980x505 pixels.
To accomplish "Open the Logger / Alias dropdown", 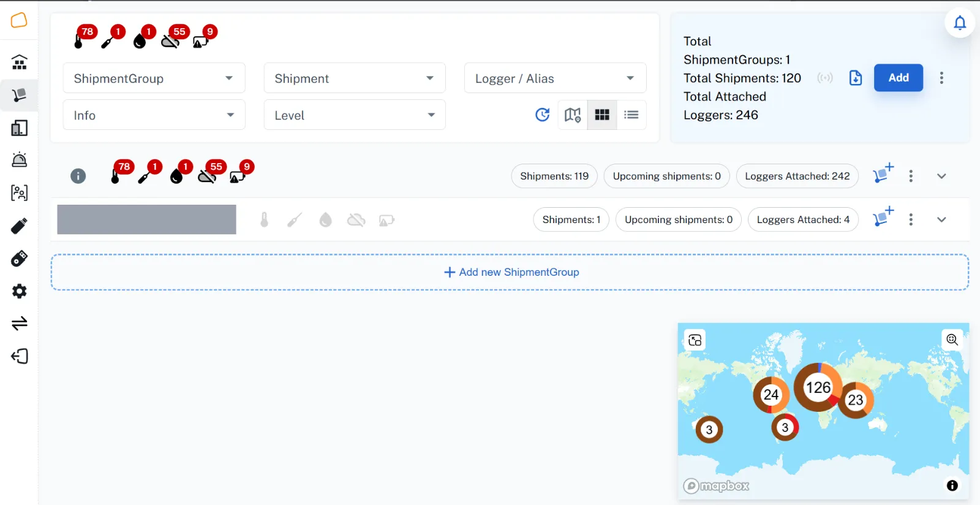I will pyautogui.click(x=555, y=78).
